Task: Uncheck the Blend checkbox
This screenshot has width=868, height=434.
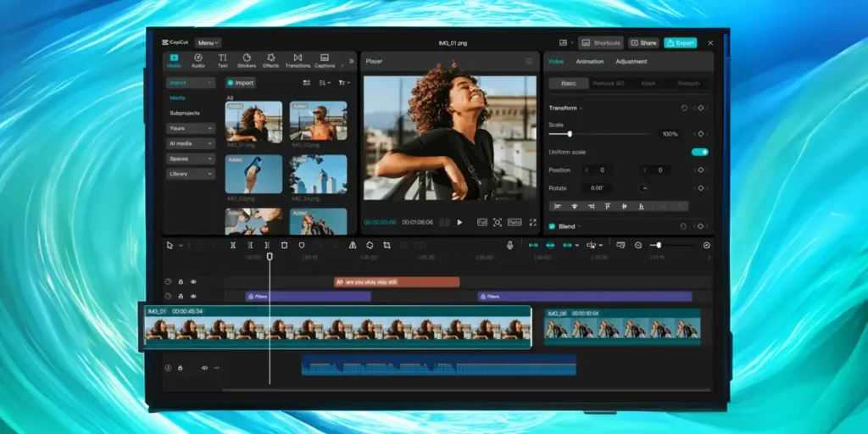Action: coord(552,226)
